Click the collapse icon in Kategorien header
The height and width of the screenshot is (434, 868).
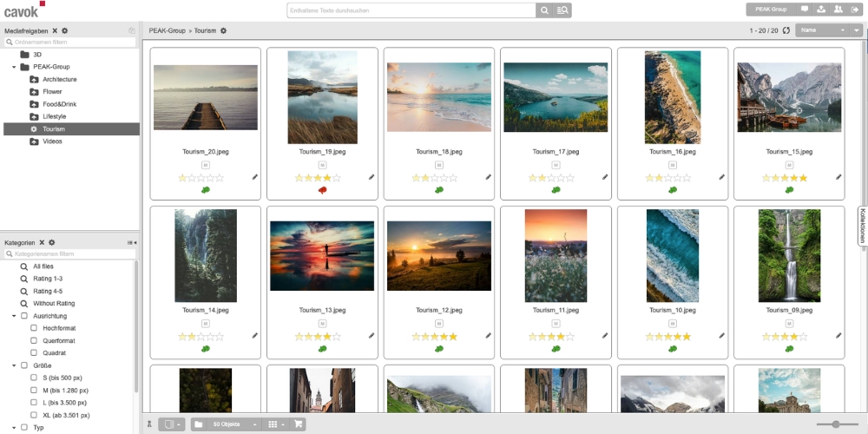point(132,242)
